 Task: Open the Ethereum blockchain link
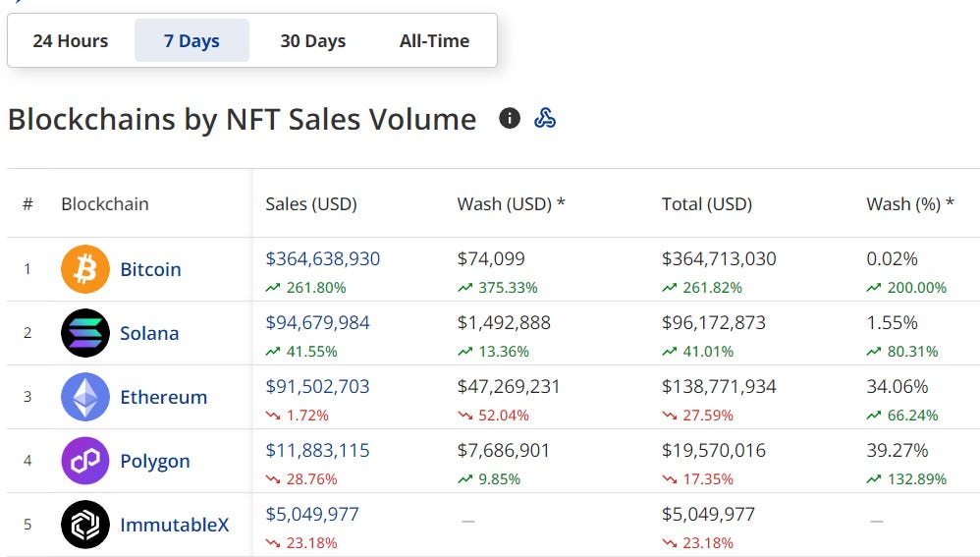(164, 397)
